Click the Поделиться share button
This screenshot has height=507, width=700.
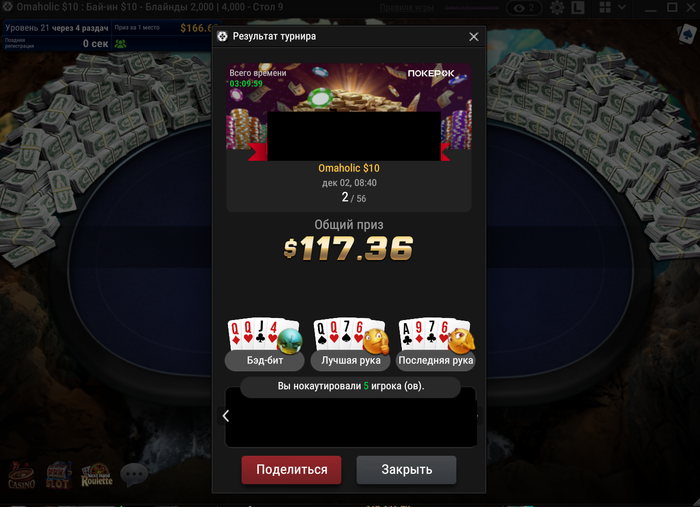[292, 470]
